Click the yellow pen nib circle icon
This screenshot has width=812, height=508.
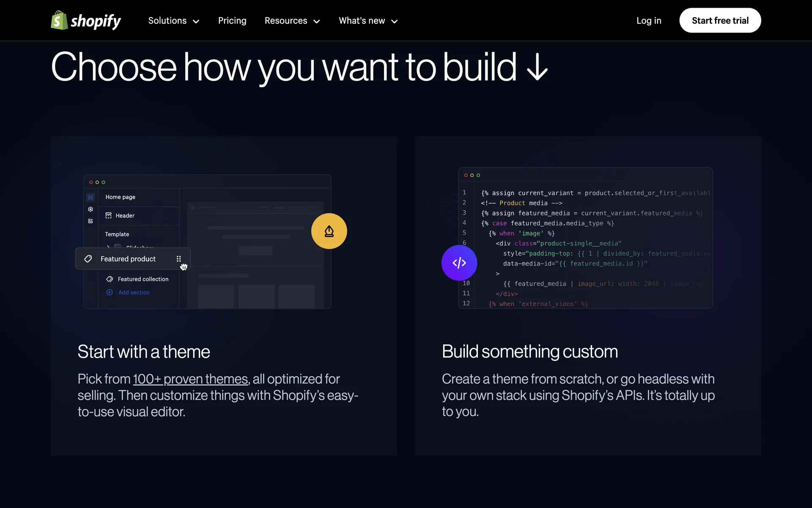click(x=329, y=231)
